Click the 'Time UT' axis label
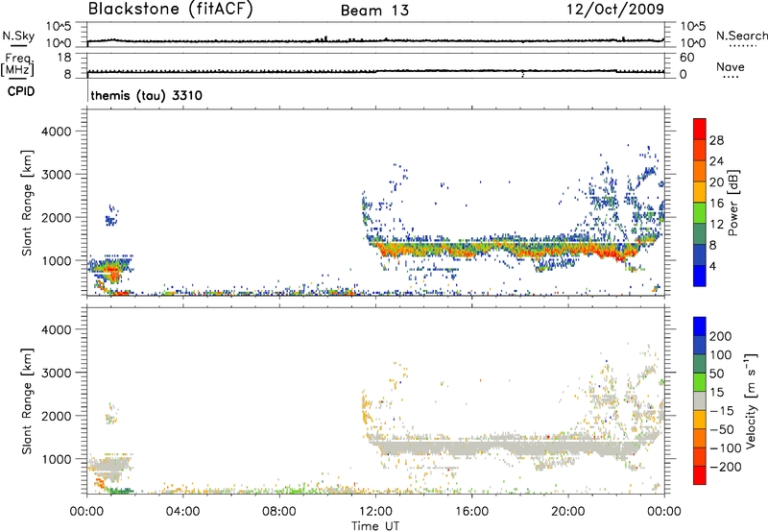This screenshot has width=768, height=532. coord(375,526)
